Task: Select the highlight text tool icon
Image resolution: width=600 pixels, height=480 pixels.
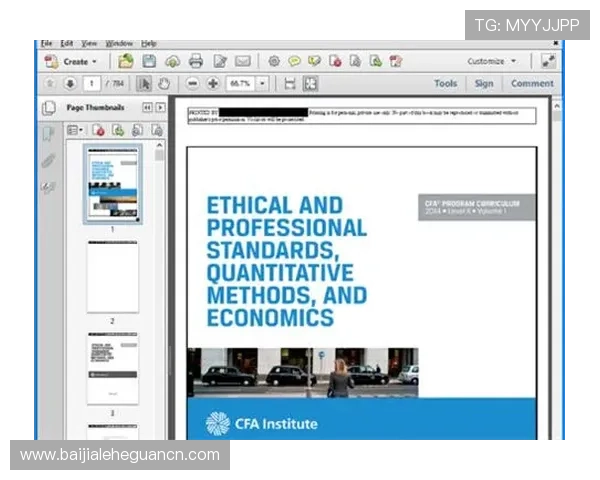Action: 314,61
